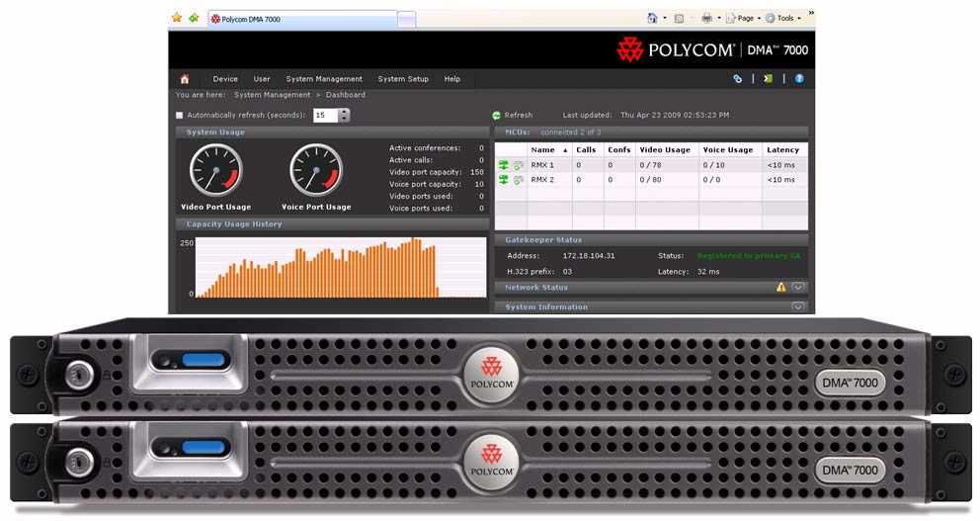Click the Capacity Usage History bar chart

point(341,267)
